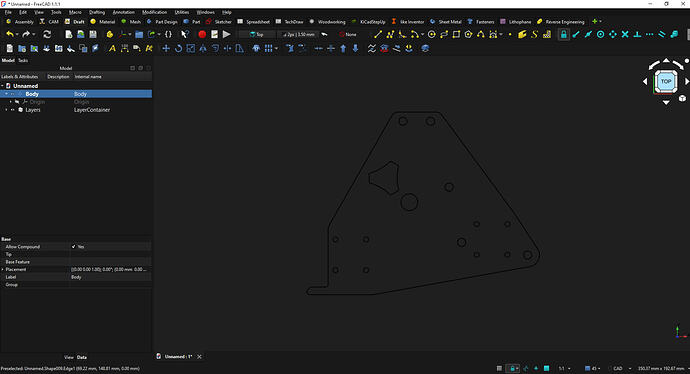This screenshot has height=374, width=690.
Task: Click TOP face of navigation cube
Action: coord(666,81)
